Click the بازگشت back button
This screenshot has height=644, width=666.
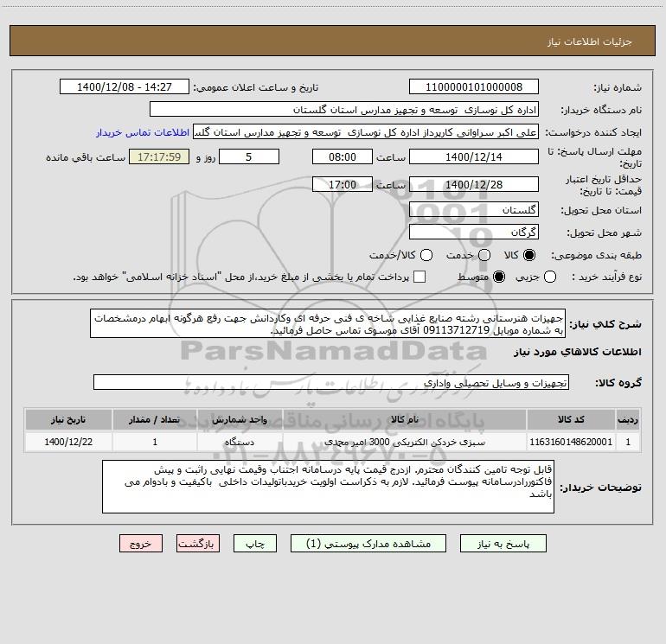click(198, 544)
